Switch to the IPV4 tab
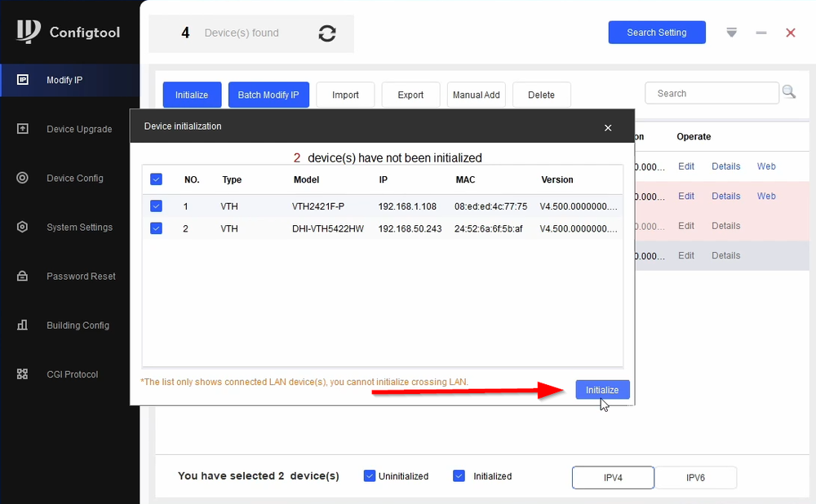This screenshot has width=816, height=504. pos(613,477)
